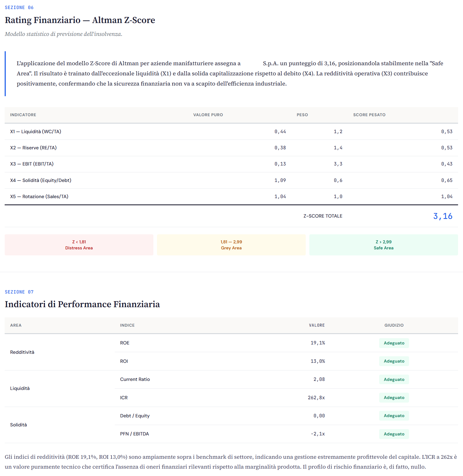Click the Adeguato badge for Debt / Equity
The height and width of the screenshot is (476, 463).
(394, 416)
